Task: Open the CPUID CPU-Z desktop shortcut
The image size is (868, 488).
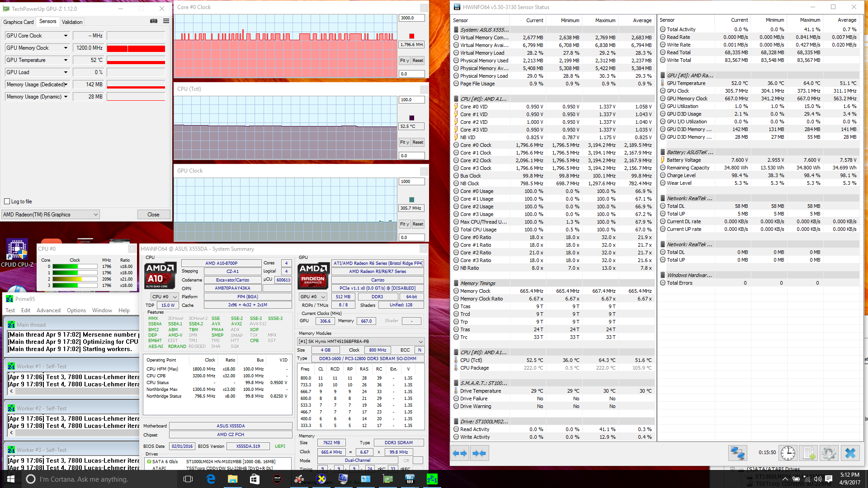Action: point(17,253)
